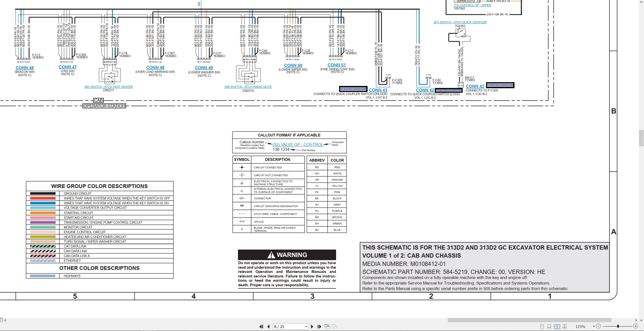Click the horizontal scrollbar right arrow
This screenshot has width=644, height=331.
click(636, 320)
